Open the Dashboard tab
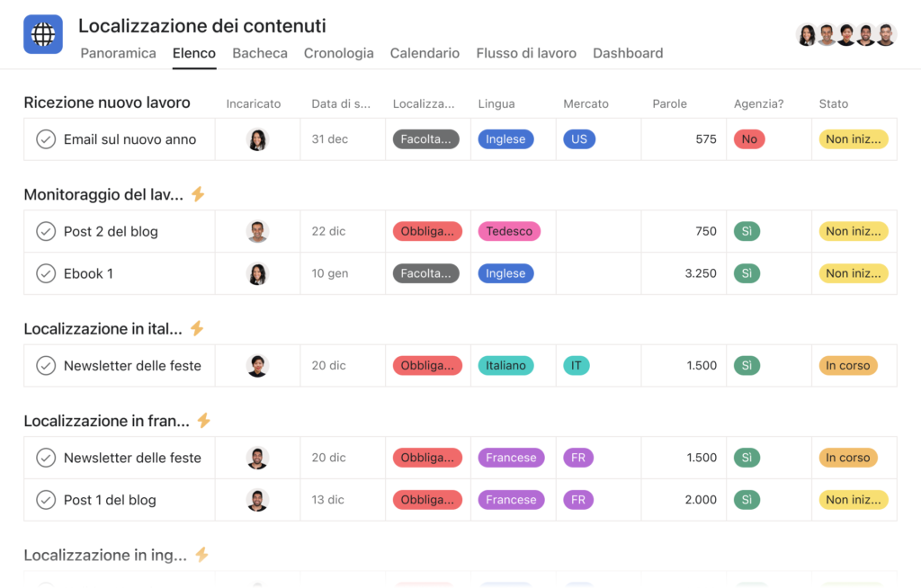Image resolution: width=921 pixels, height=588 pixels. coord(628,53)
